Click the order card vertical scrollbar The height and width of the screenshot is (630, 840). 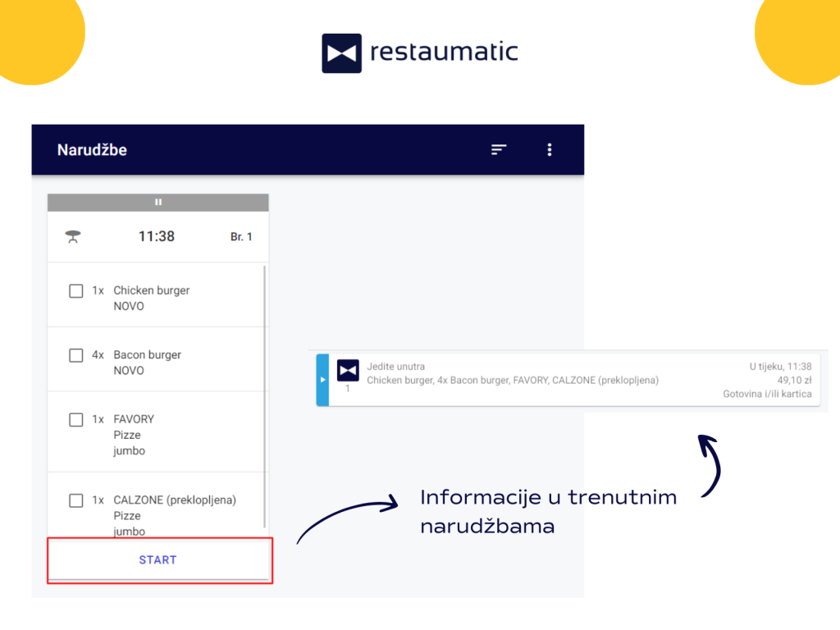click(x=265, y=396)
